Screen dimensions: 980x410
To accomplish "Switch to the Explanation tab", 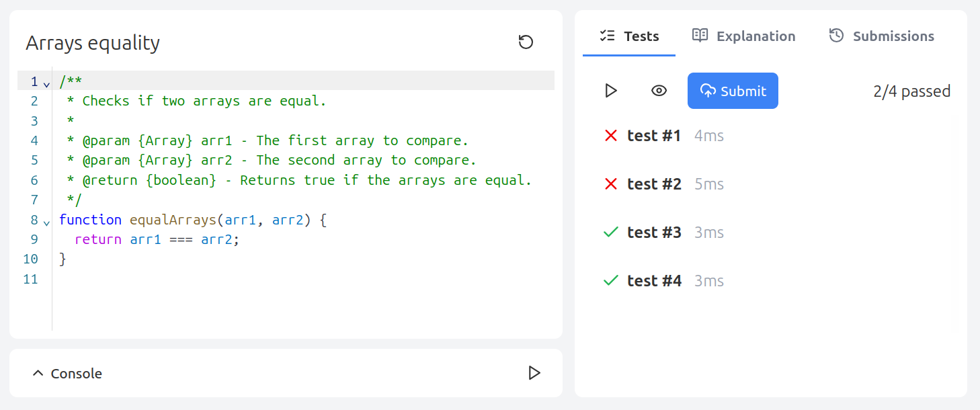I will (x=743, y=36).
